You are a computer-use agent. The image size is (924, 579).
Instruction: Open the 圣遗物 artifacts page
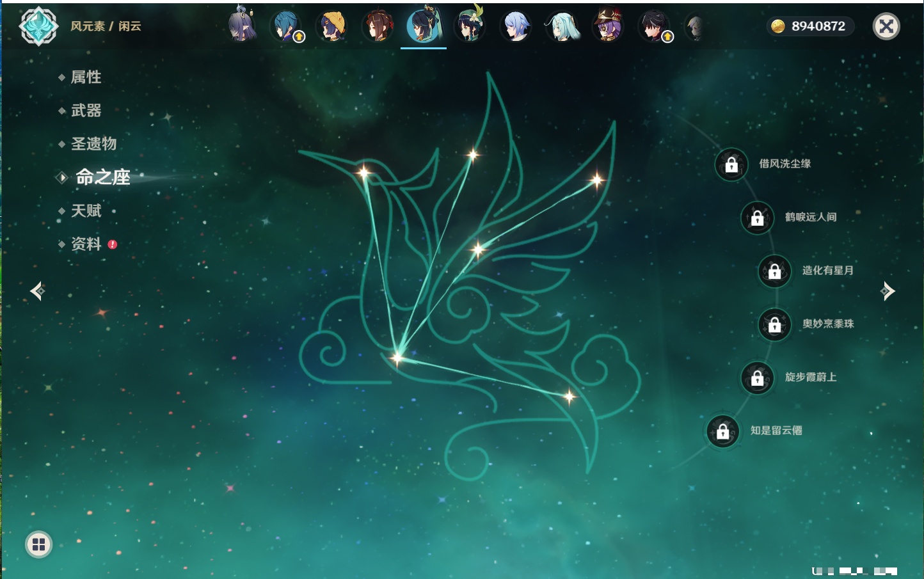pyautogui.click(x=93, y=144)
